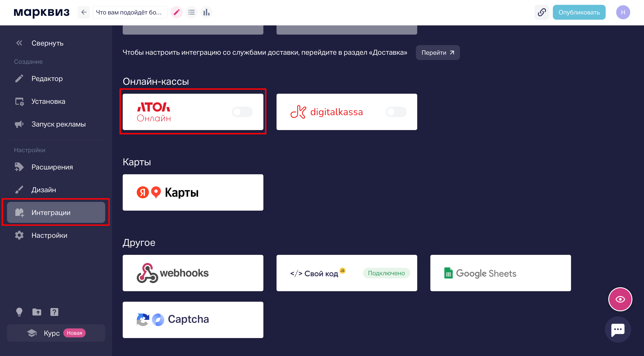
Task: Open the statistics bar chart icon
Action: (206, 12)
